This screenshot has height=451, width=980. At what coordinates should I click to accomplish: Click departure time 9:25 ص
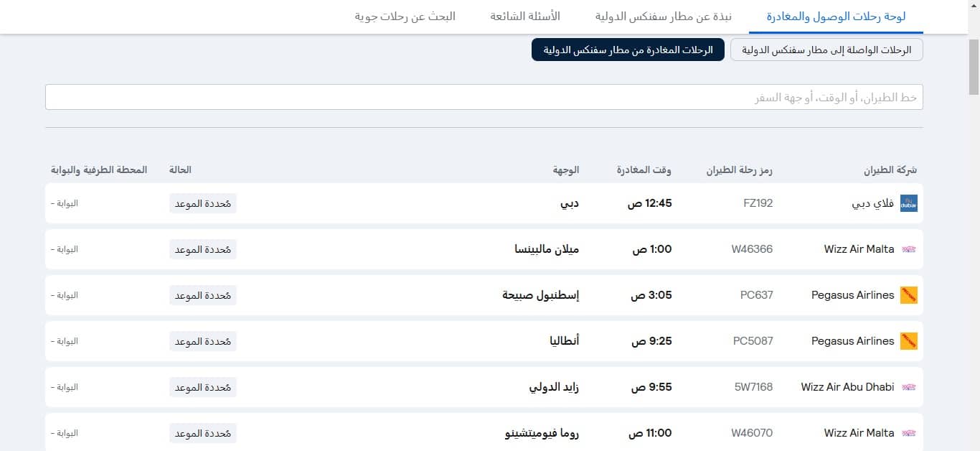tap(651, 341)
